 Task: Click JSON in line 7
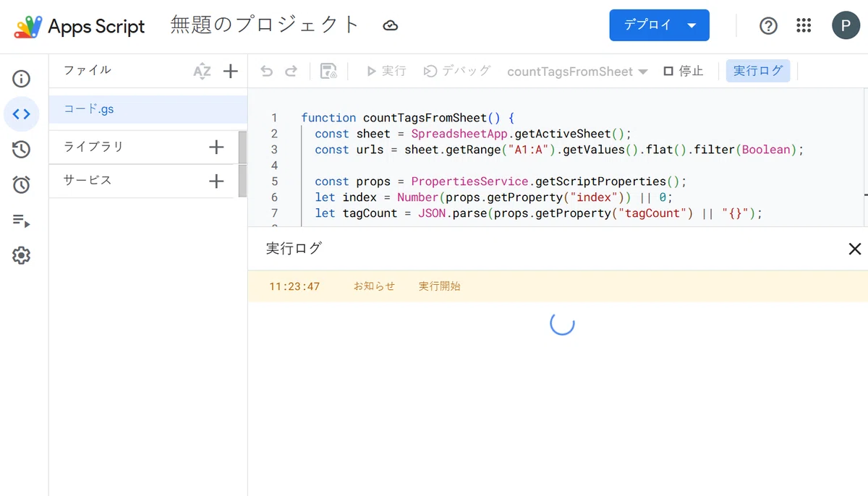[432, 213]
